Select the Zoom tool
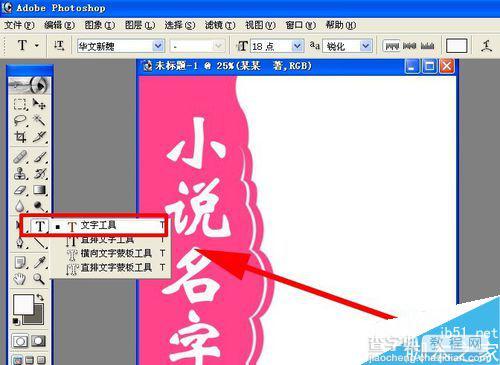The width and height of the screenshot is (500, 365). [x=39, y=279]
